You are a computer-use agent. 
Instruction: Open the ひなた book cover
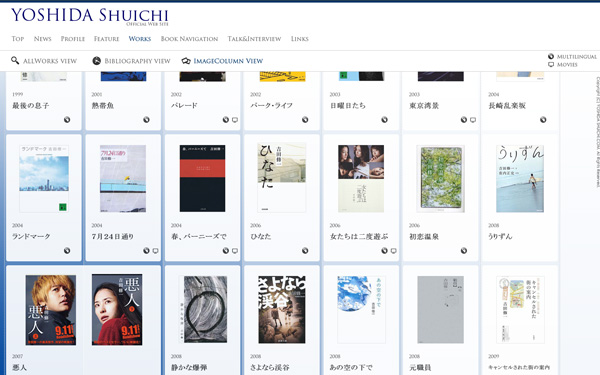pos(282,178)
